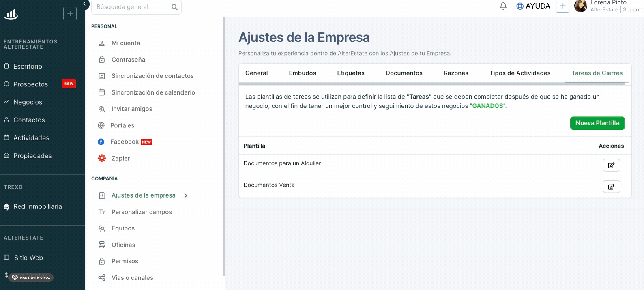This screenshot has width=644, height=290.
Task: Open the Etiquetas tab
Action: click(350, 73)
